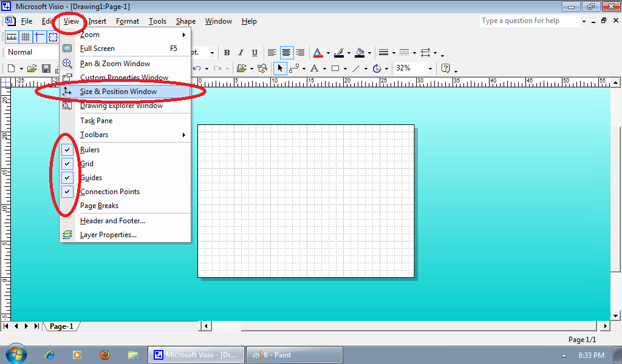Open the Windows Start button
This screenshot has width=622, height=364.
(16, 354)
